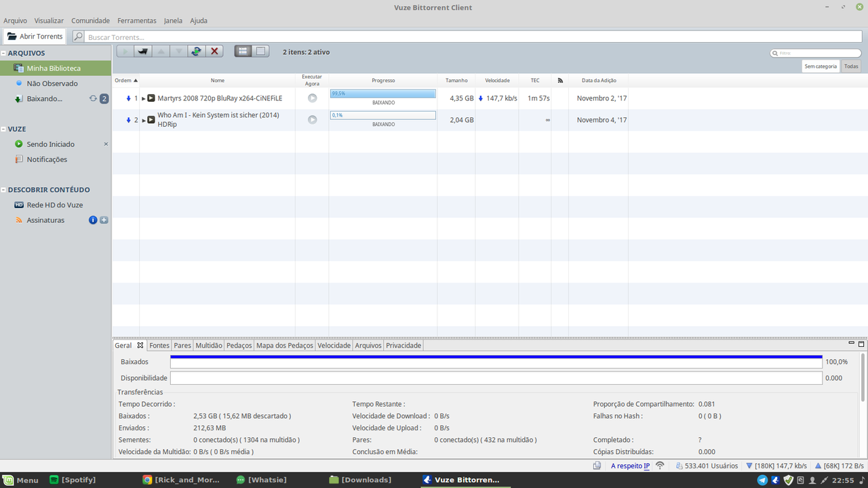Screen dimensions: 868x488
Task: Open the Comunidade menu
Action: point(91,20)
